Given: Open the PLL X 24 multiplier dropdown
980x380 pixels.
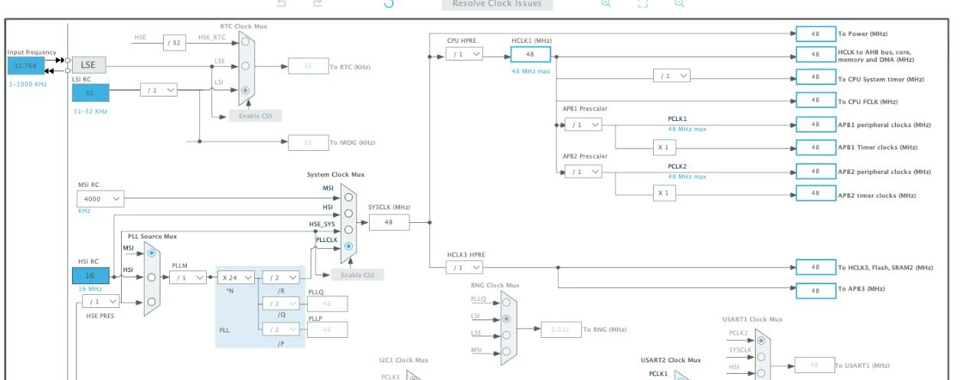Looking at the screenshot, I should tap(236, 277).
